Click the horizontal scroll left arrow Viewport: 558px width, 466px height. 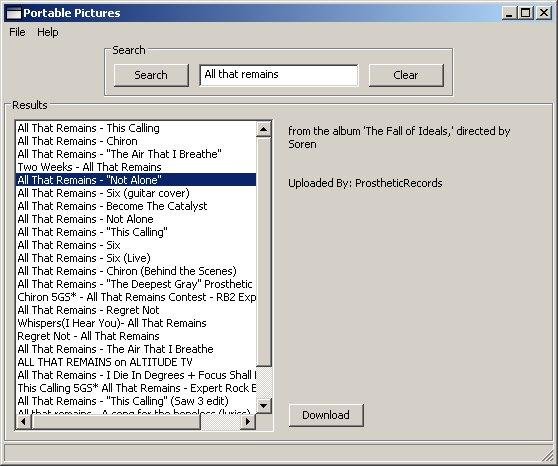click(23, 422)
